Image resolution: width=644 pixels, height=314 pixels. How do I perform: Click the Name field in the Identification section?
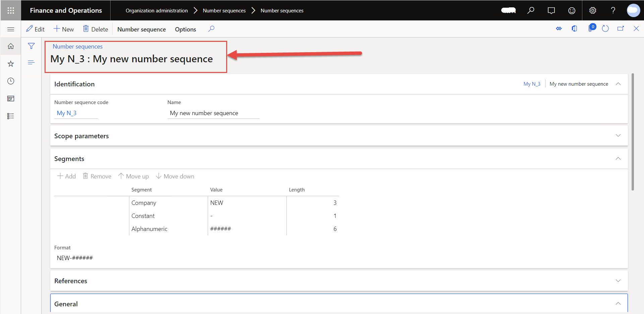point(213,113)
